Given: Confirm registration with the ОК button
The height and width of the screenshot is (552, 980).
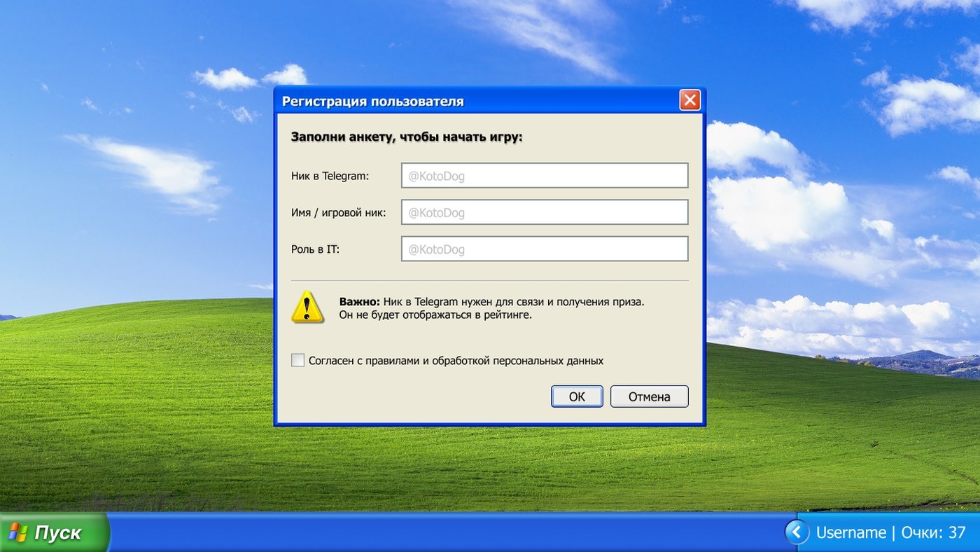Looking at the screenshot, I should pyautogui.click(x=577, y=396).
